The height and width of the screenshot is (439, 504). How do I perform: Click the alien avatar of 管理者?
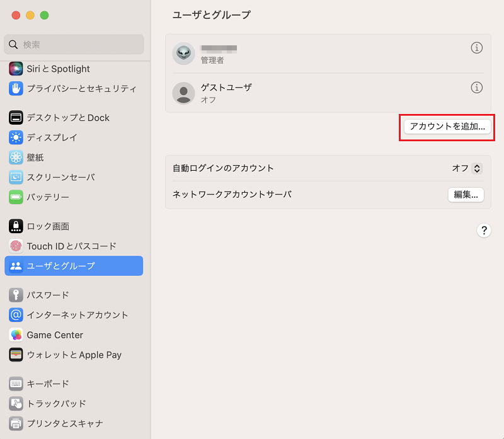tap(183, 54)
